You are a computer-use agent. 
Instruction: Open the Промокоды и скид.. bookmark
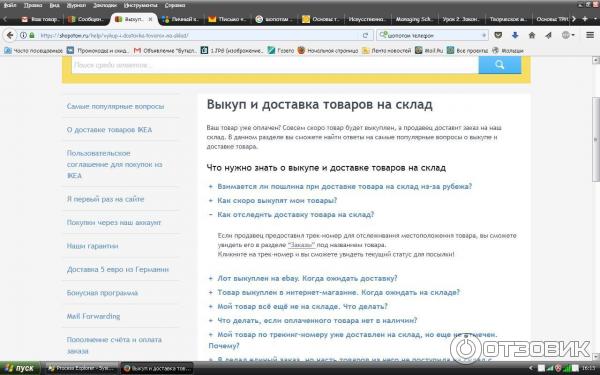tap(98, 51)
